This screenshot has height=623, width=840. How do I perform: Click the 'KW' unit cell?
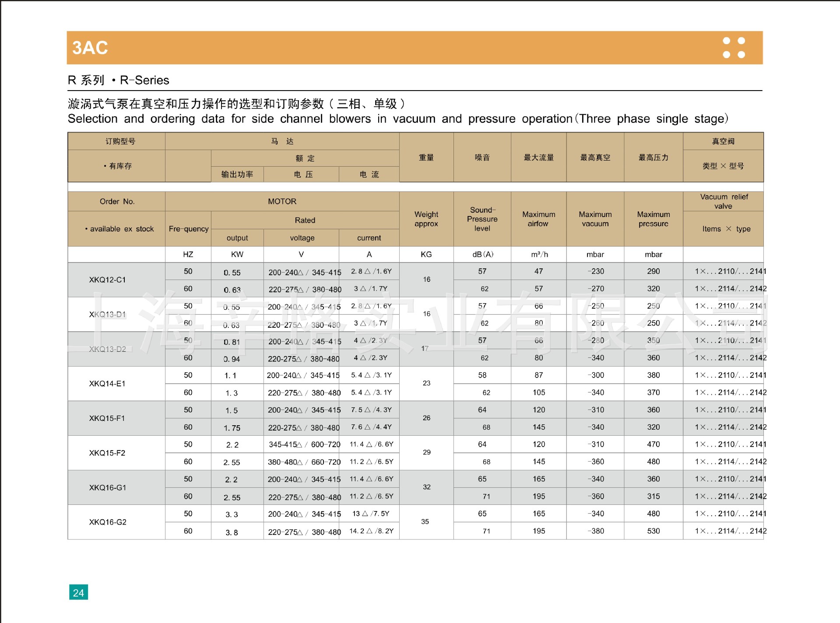pos(237,255)
